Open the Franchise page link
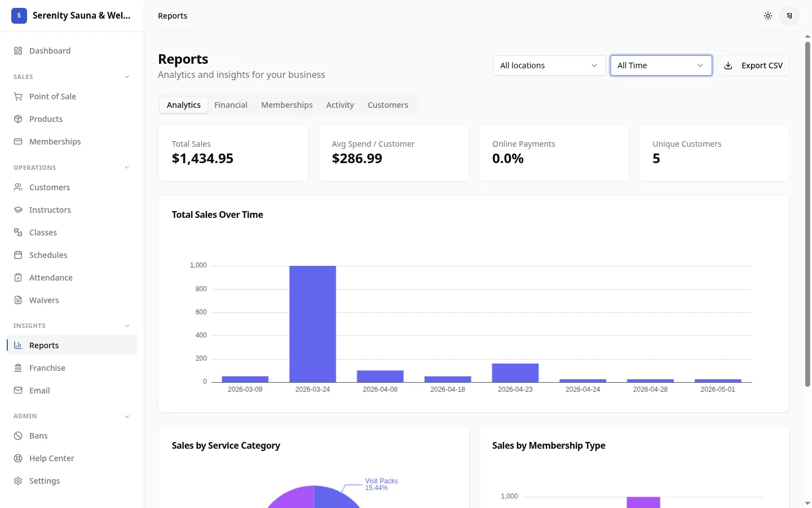The width and height of the screenshot is (812, 508). pyautogui.click(x=72, y=368)
